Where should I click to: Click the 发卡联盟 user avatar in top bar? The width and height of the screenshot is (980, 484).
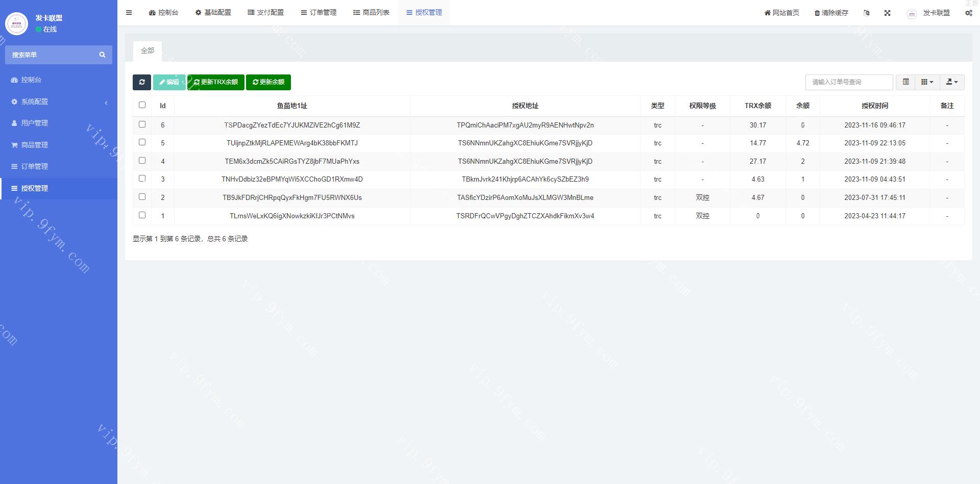(912, 14)
